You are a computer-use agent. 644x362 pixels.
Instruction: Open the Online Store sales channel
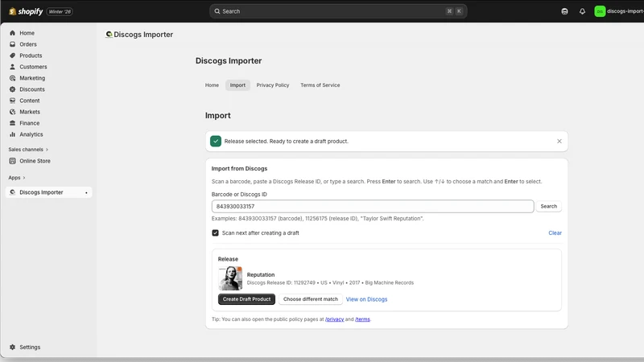(35, 161)
